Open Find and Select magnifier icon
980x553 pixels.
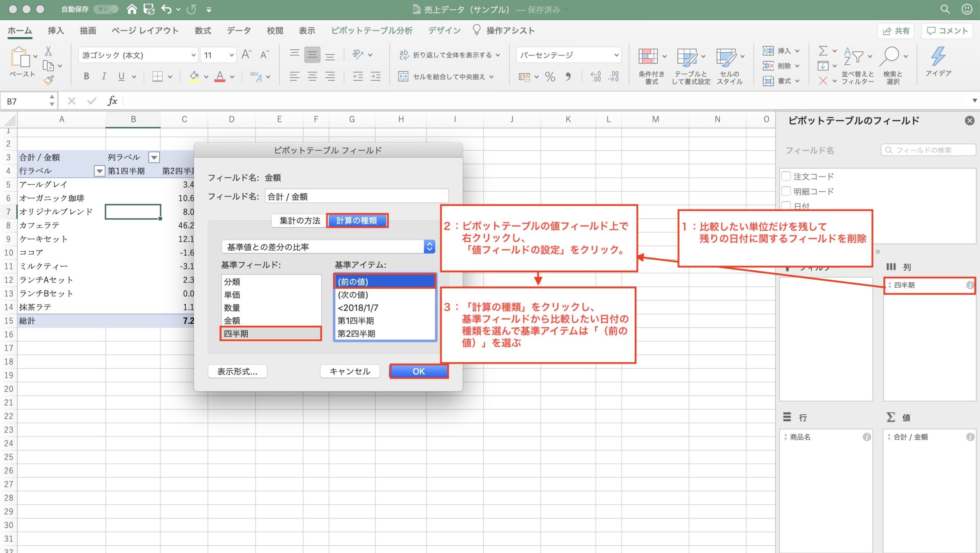pyautogui.click(x=890, y=57)
